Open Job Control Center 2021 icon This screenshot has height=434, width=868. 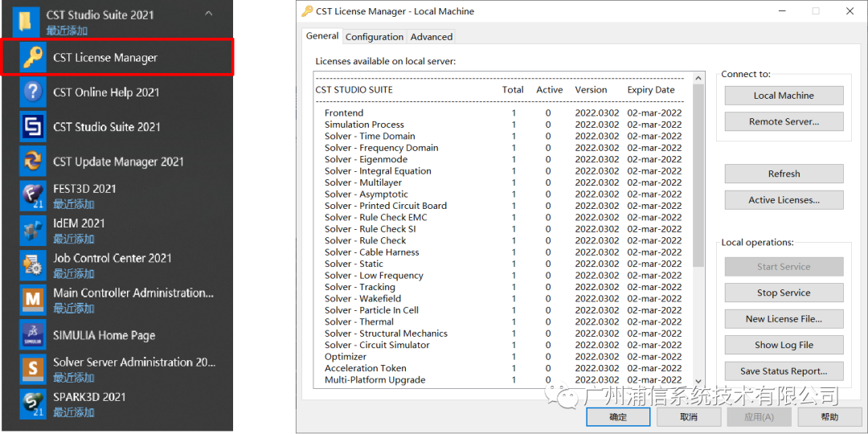[x=33, y=266]
